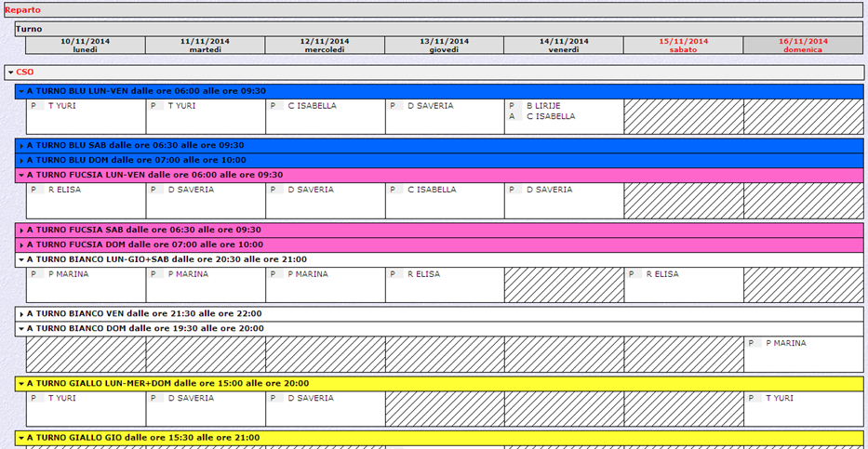Click T YURI in Giallo shift on Monday
Screen dimensions: 868x449
[x=62, y=398]
